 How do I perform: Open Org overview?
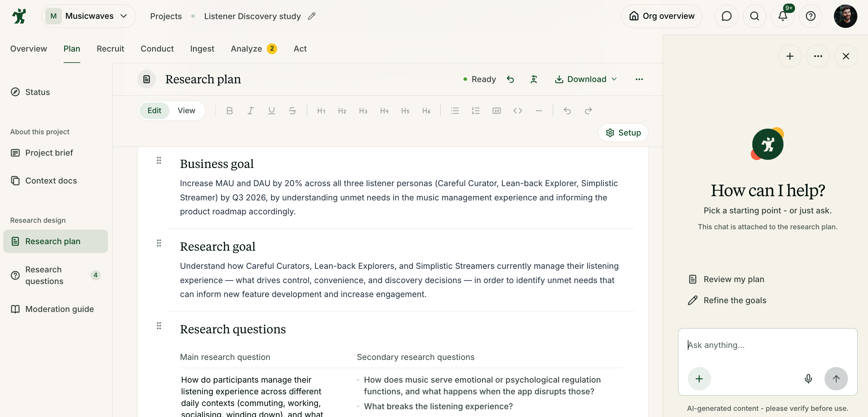662,16
